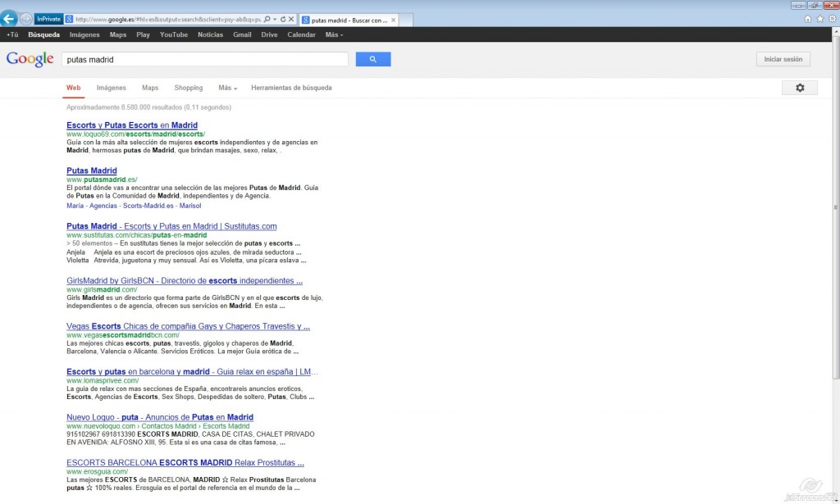Select Búsqueda in the black Google bar

(x=44, y=34)
